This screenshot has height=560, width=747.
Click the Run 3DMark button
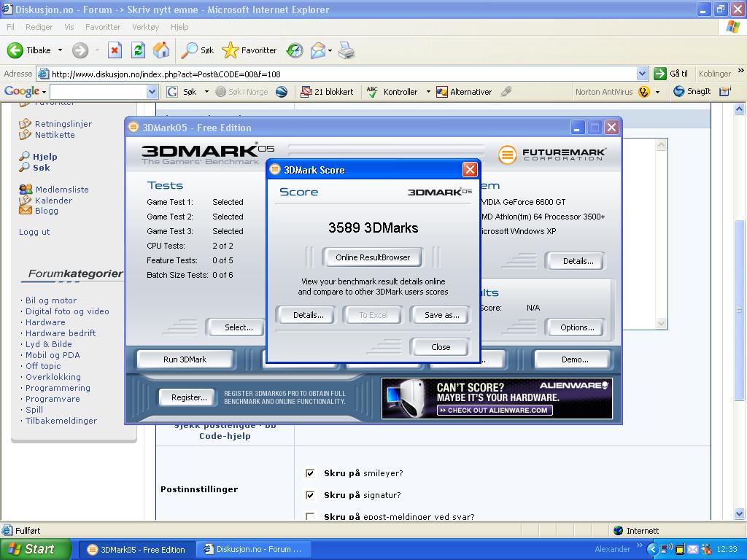pos(185,359)
